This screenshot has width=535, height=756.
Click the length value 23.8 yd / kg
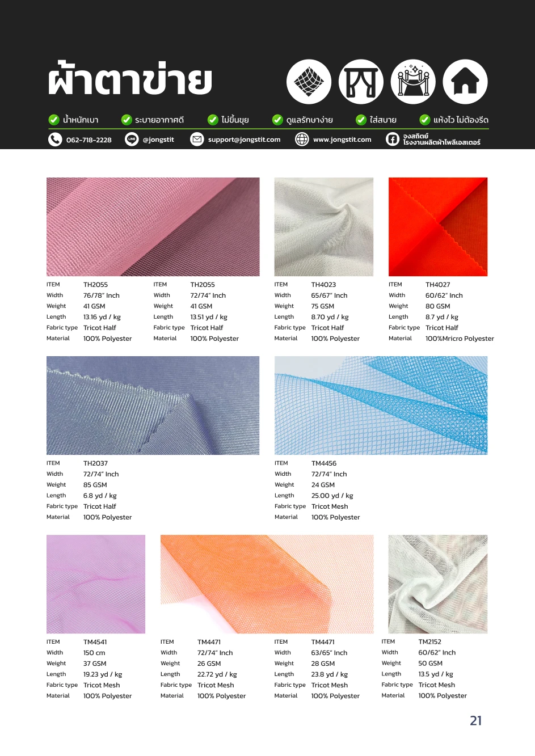click(x=330, y=674)
